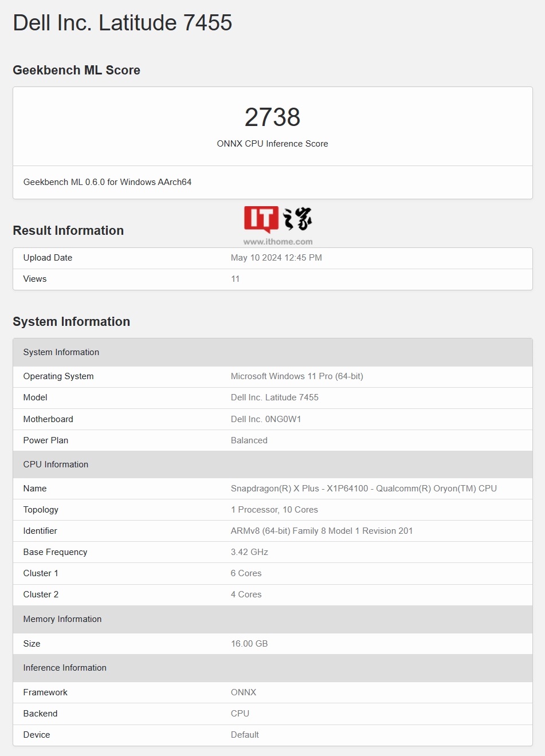
Task: Click the 2738 score value
Action: coord(272,117)
